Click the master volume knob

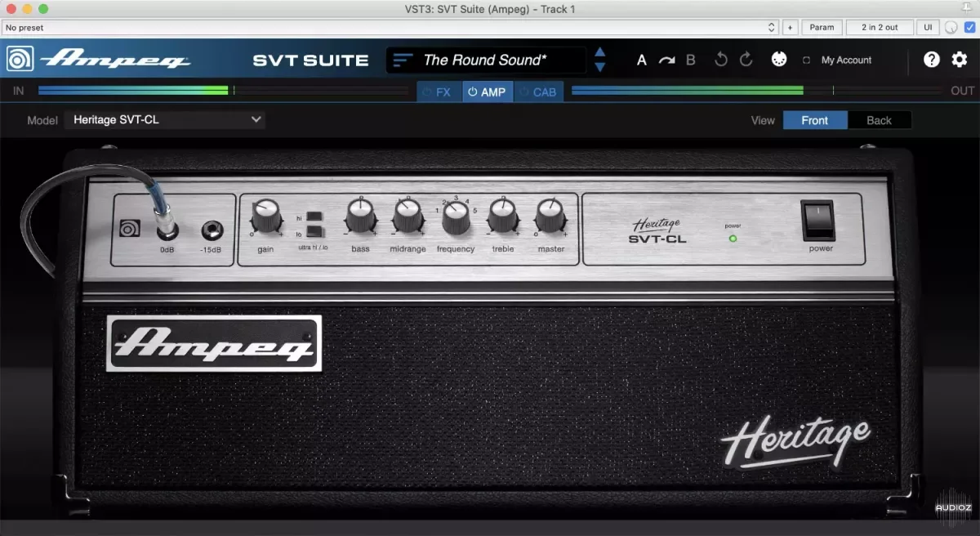550,217
